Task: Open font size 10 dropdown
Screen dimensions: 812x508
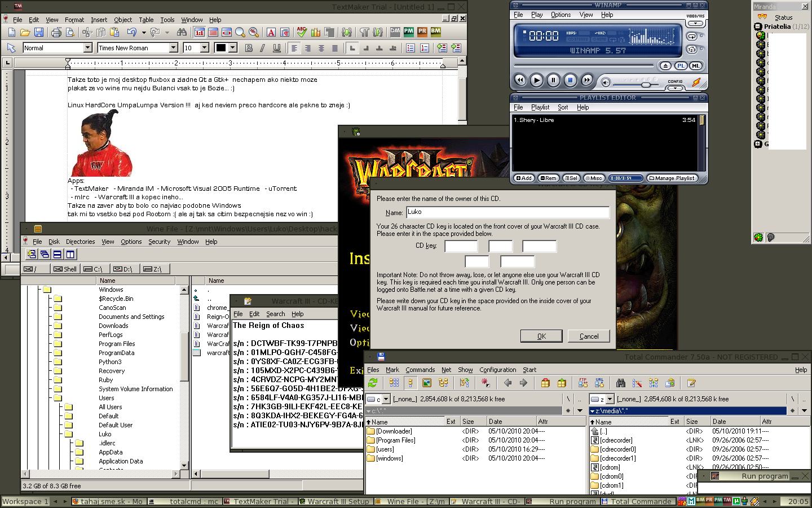Action: 204,48
